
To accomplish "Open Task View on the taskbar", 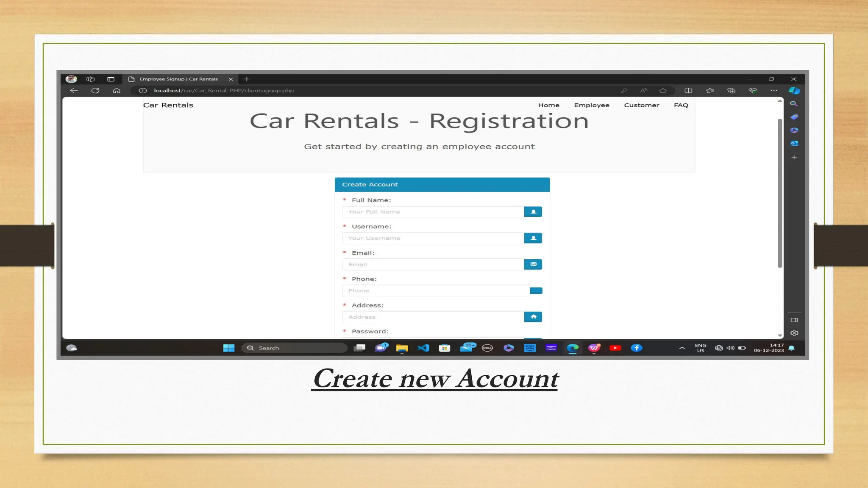I will 360,348.
